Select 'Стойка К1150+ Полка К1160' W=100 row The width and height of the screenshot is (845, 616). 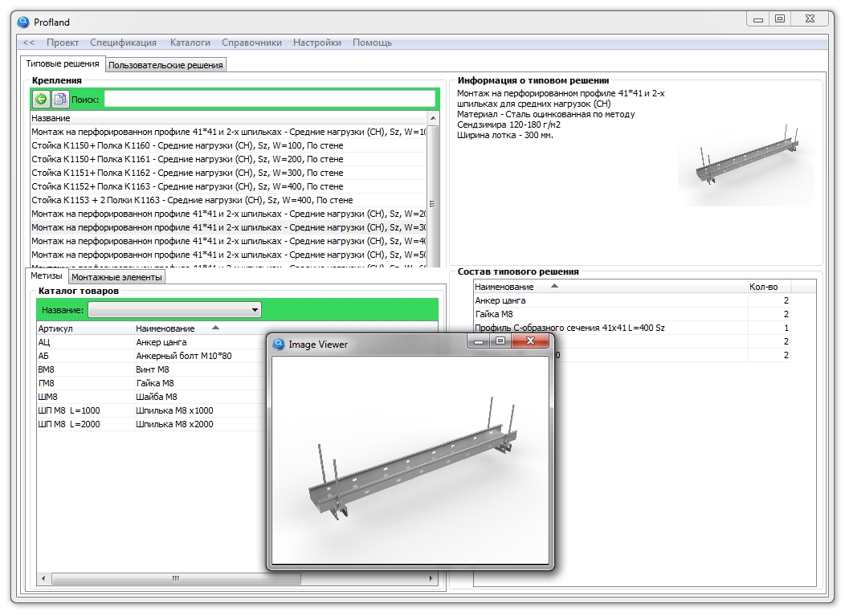click(228, 145)
